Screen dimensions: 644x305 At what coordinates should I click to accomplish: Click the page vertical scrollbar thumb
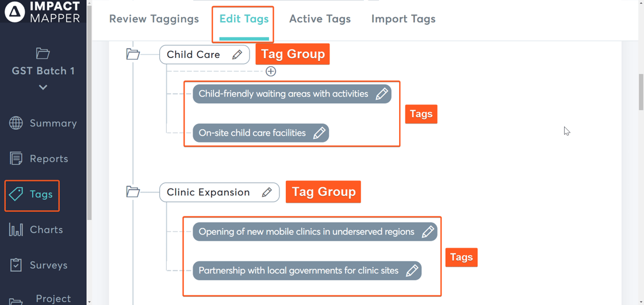pos(642,92)
